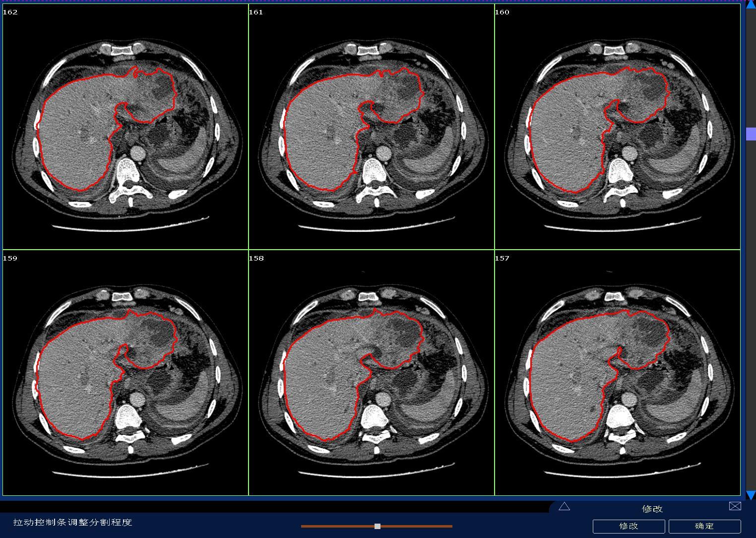
Task: Click the 确定 confirm button
Action: [704, 526]
